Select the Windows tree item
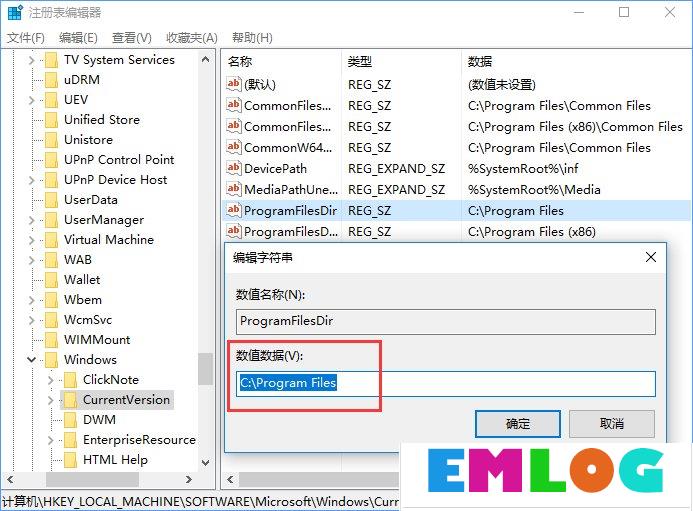This screenshot has width=693, height=511. tap(90, 359)
